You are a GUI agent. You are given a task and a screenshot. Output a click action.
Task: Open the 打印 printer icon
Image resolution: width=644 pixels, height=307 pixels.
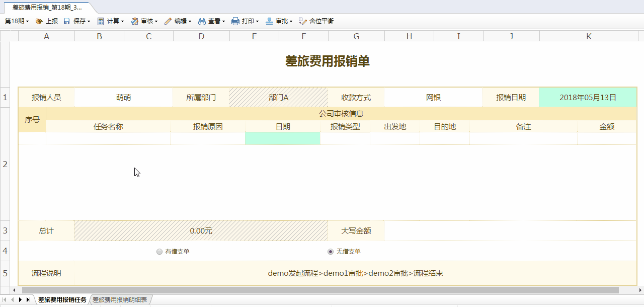[233, 21]
